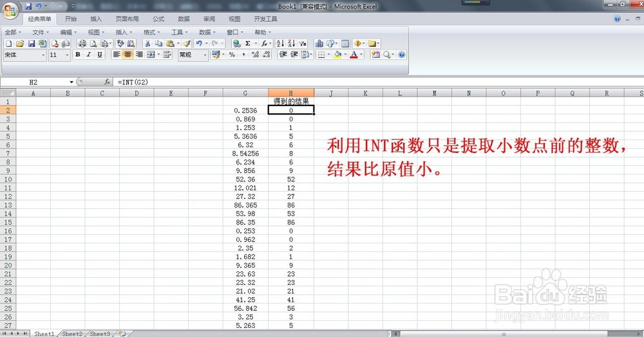Select column G header

tap(245, 93)
